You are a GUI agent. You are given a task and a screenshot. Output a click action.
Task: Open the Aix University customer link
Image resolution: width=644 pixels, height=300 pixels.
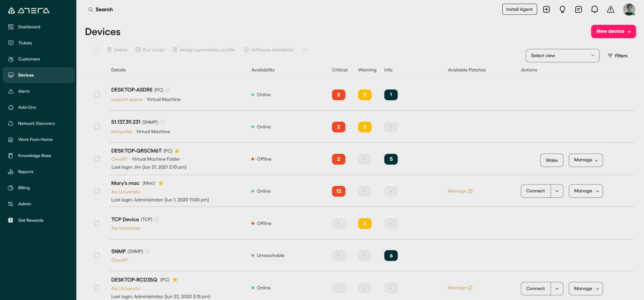125,191
